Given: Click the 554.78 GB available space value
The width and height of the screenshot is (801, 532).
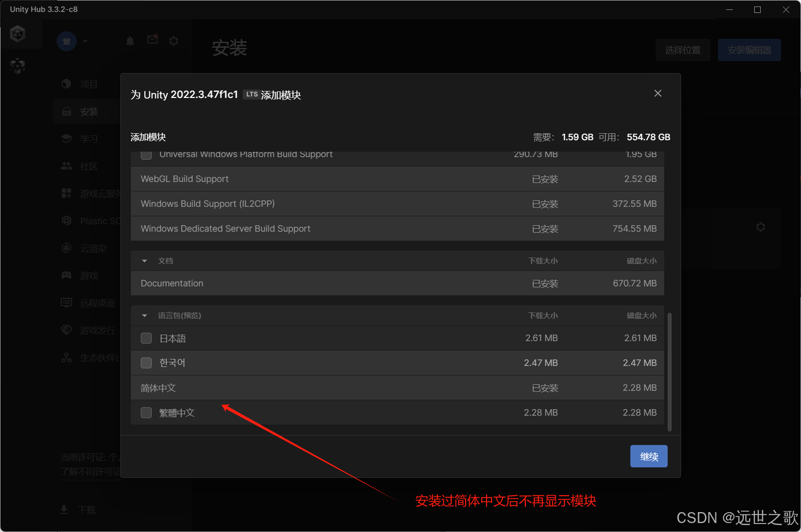Looking at the screenshot, I should 649,137.
